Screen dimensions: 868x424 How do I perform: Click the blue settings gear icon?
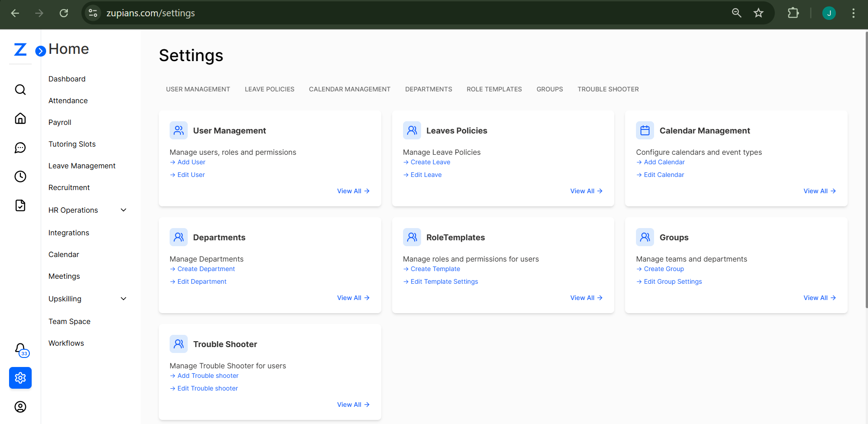pyautogui.click(x=20, y=378)
